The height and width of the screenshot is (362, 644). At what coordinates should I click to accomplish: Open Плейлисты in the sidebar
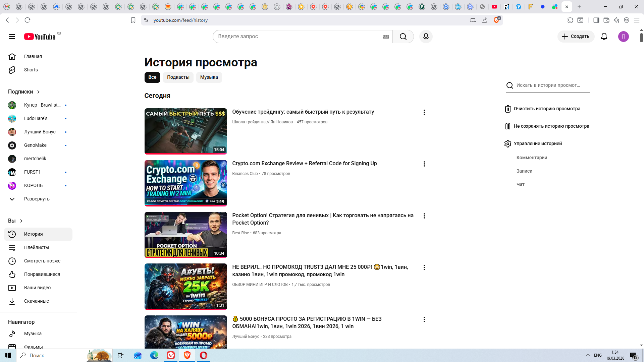pyautogui.click(x=36, y=247)
